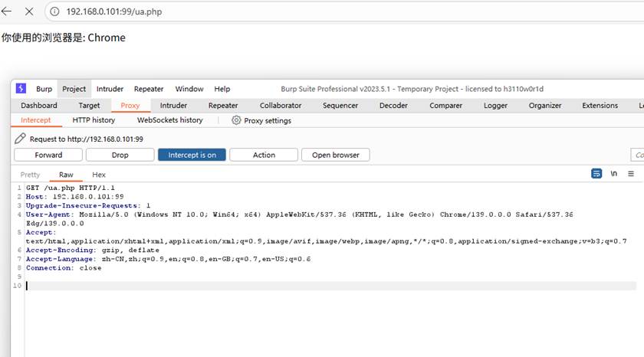Image resolution: width=644 pixels, height=357 pixels.
Task: Open the WebSockets history sub-tab
Action: click(x=170, y=120)
